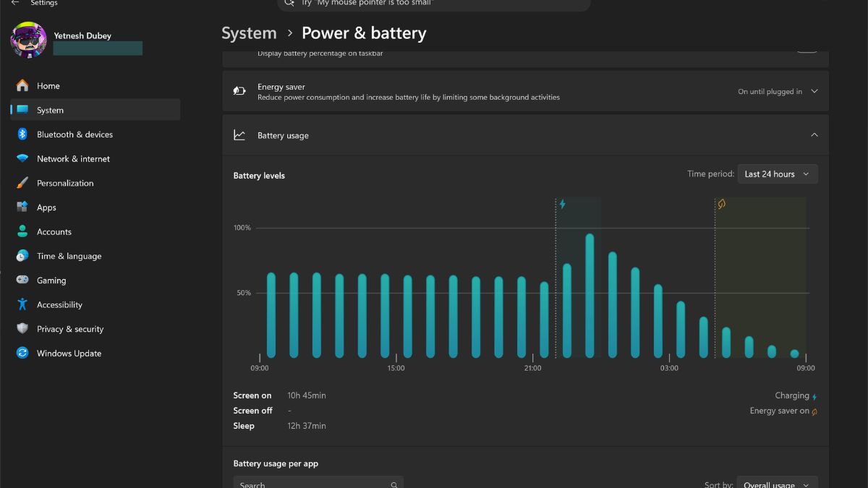Click the back arrow in title bar
This screenshot has width=868, height=488.
(15, 4)
